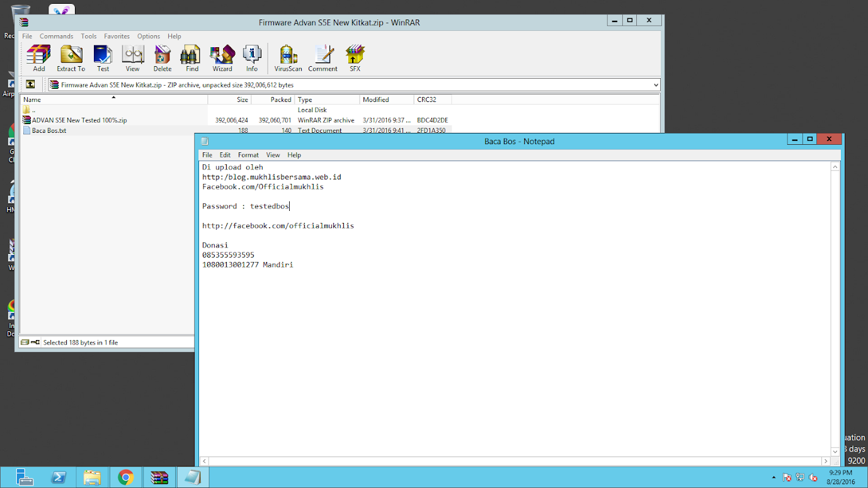Go up one level in WinRAR
Viewport: 868px width, 488px height.
(30, 84)
